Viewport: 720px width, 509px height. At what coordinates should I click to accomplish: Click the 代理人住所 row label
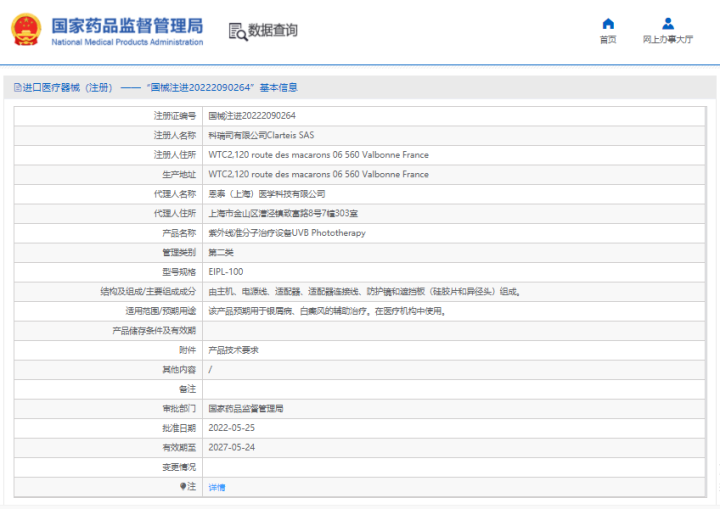click(174, 213)
